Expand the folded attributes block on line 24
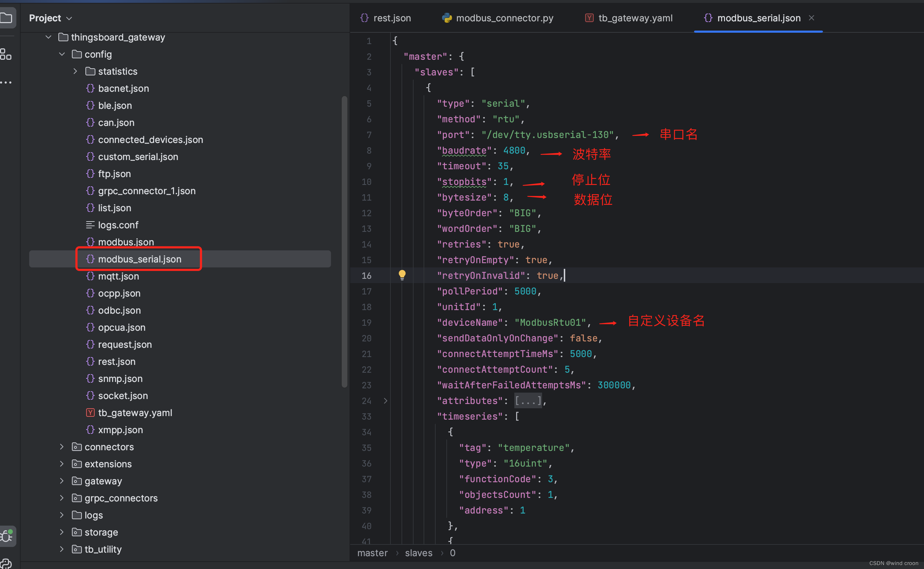Screen dimensions: 924x569 coord(385,401)
